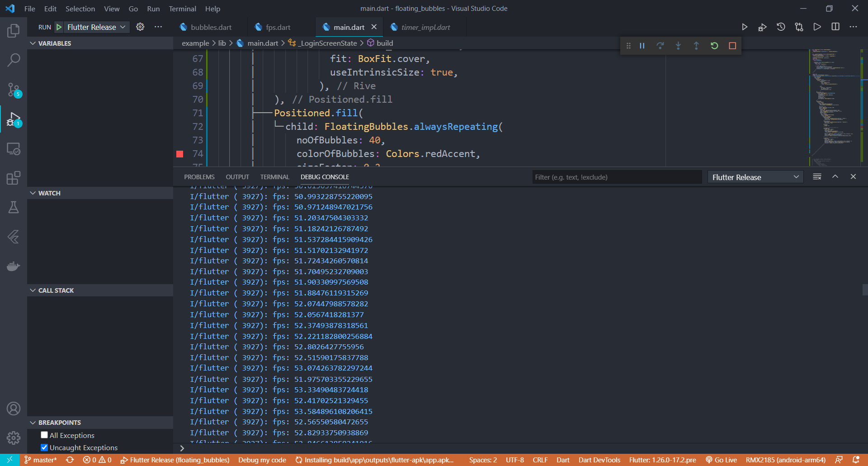The width and height of the screenshot is (868, 466).
Task: Switch to the PROBLEMS panel tab
Action: point(199,177)
